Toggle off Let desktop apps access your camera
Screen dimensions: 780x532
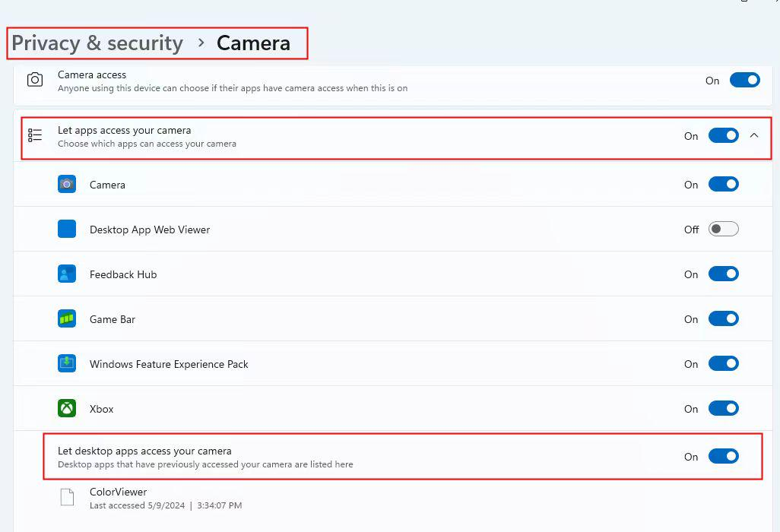coord(723,457)
